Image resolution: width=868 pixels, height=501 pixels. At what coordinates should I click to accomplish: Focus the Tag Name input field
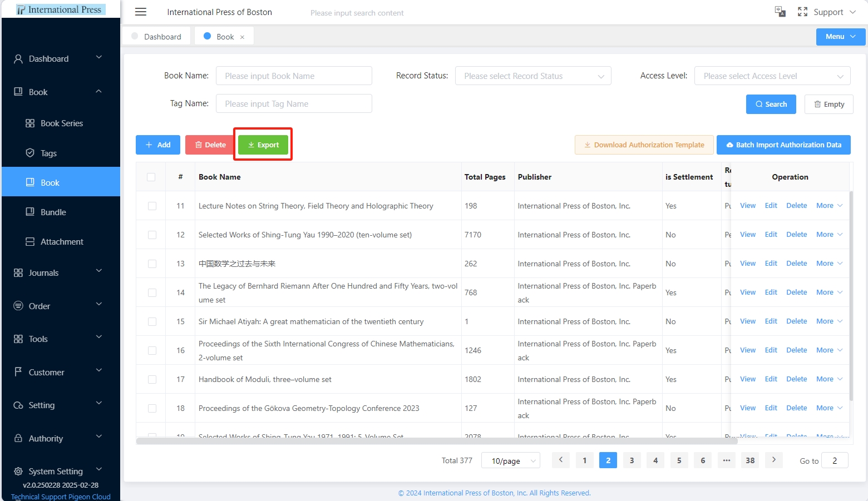click(x=294, y=103)
